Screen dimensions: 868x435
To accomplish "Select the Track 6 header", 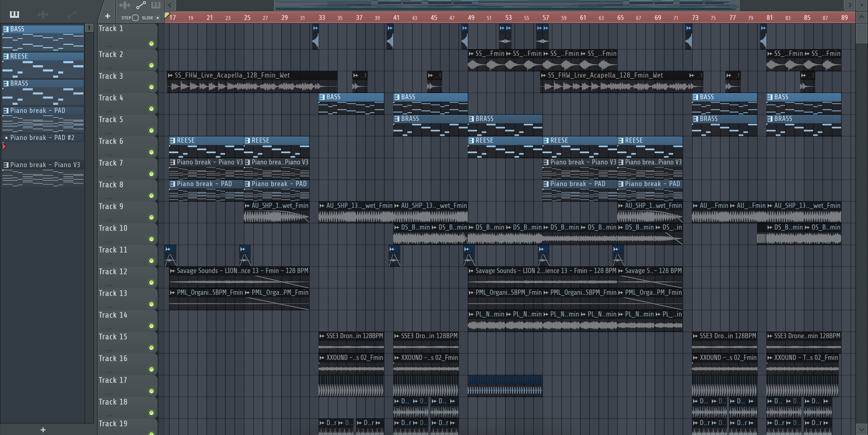I will (127, 147).
